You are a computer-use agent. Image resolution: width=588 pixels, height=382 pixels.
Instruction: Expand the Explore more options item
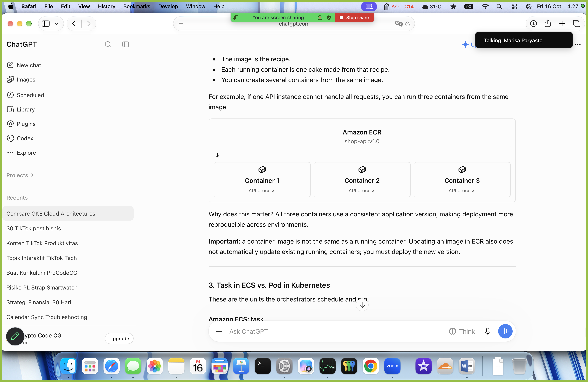tap(21, 152)
